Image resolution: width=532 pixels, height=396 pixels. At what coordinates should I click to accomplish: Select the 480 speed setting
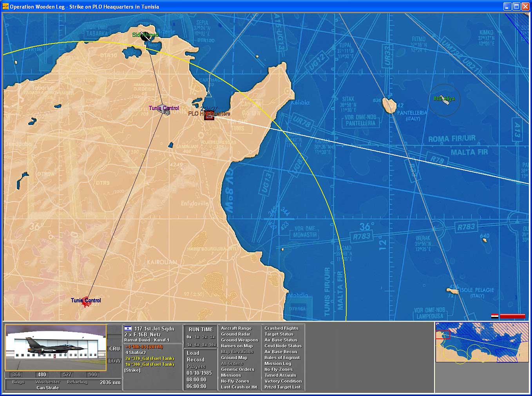click(x=42, y=374)
